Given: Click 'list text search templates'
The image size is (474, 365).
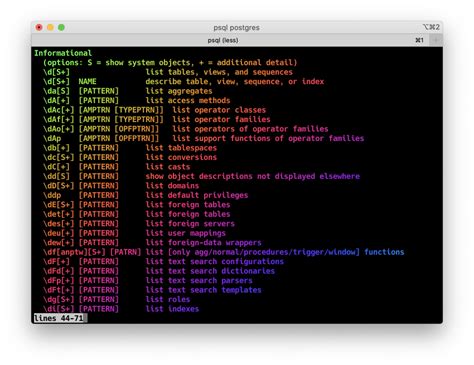Looking at the screenshot, I should pos(204,290).
